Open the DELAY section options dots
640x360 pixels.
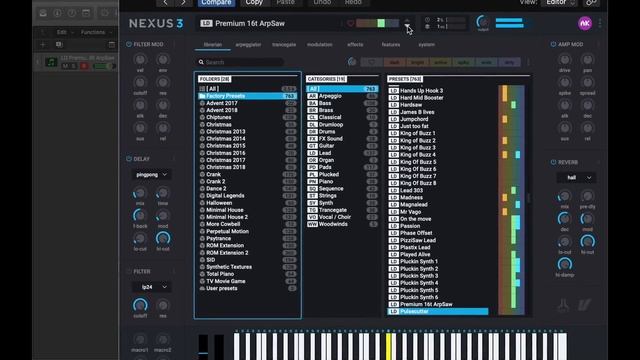coord(174,159)
